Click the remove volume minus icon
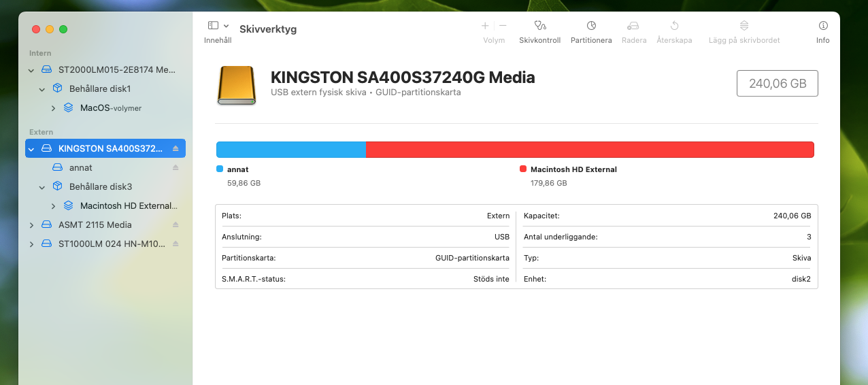The image size is (868, 385). (x=503, y=26)
